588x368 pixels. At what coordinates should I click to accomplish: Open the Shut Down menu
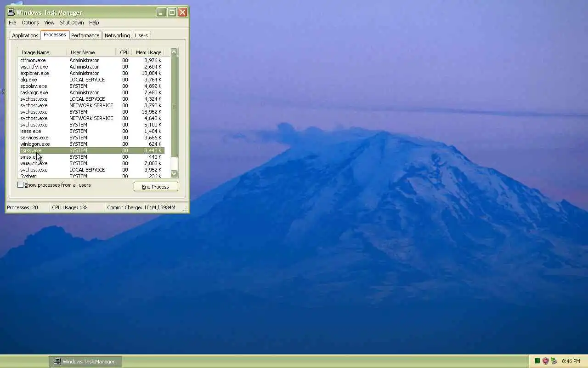pyautogui.click(x=72, y=23)
